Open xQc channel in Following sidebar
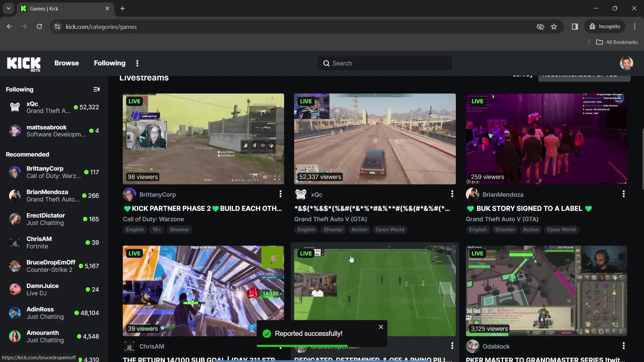This screenshot has height=362, width=644. coord(54,107)
